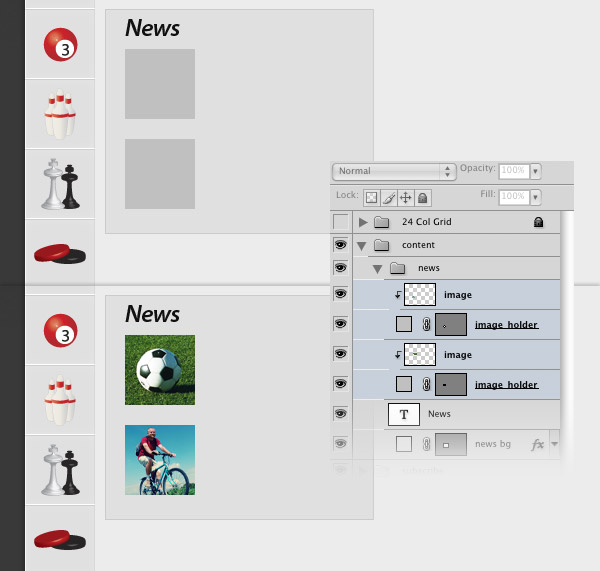Open the Normal blend mode dropdown
The width and height of the screenshot is (600, 571).
point(394,171)
